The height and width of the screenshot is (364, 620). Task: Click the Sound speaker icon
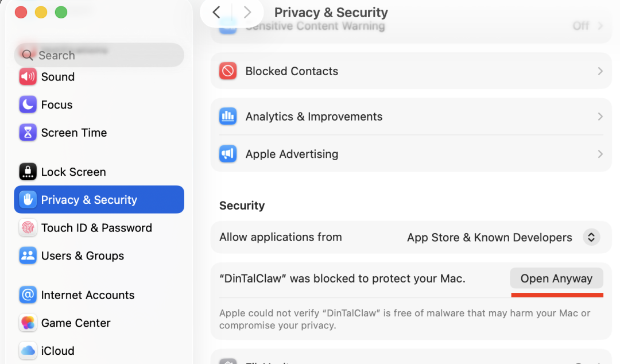[28, 77]
